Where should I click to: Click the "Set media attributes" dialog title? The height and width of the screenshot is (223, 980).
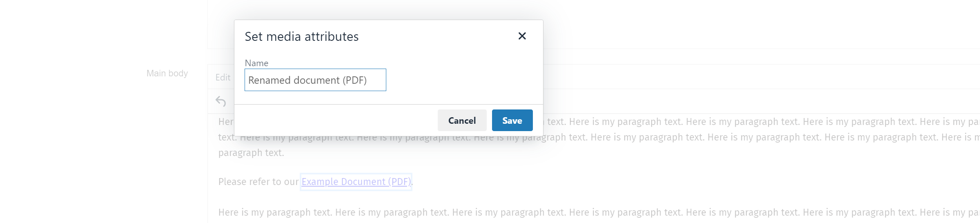(301, 37)
